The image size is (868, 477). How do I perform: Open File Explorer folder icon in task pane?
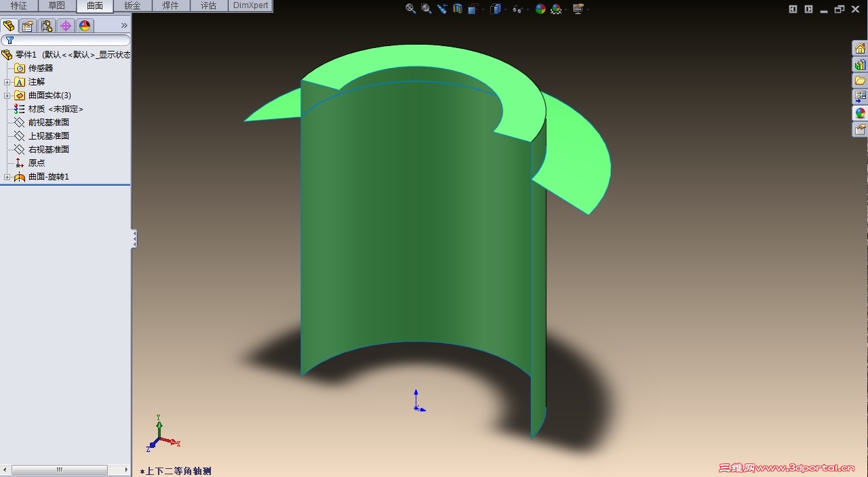coord(860,81)
